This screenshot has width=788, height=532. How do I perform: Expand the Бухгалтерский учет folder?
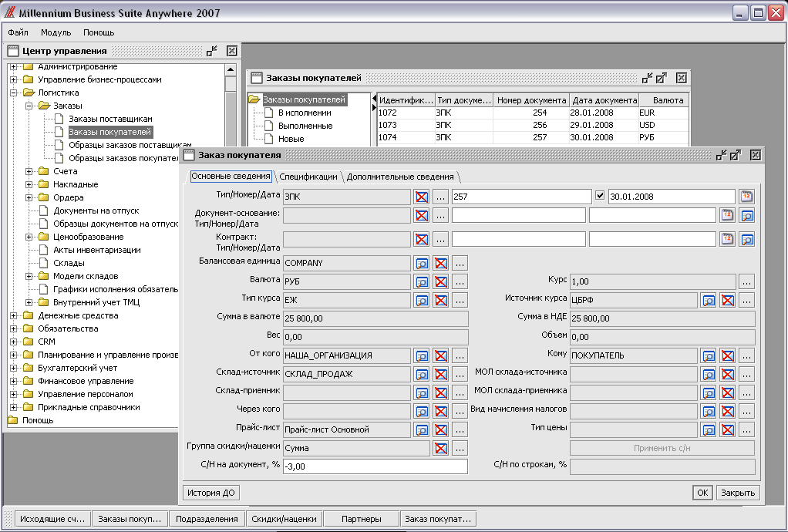(14, 368)
